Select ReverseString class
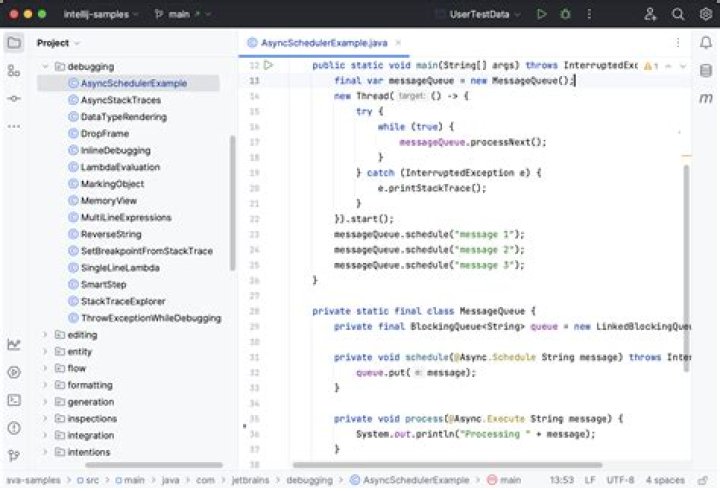The height and width of the screenshot is (491, 720). [x=111, y=234]
